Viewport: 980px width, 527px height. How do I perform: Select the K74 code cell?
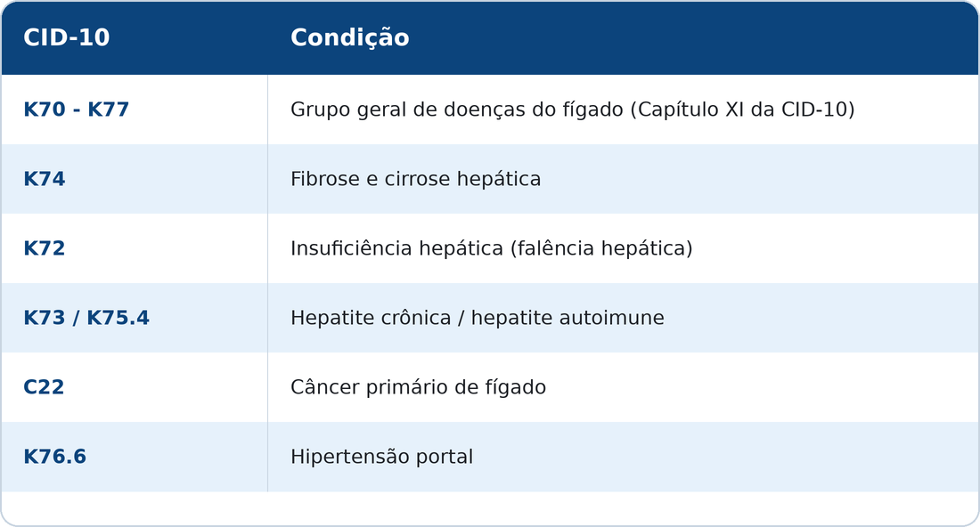coord(135,179)
